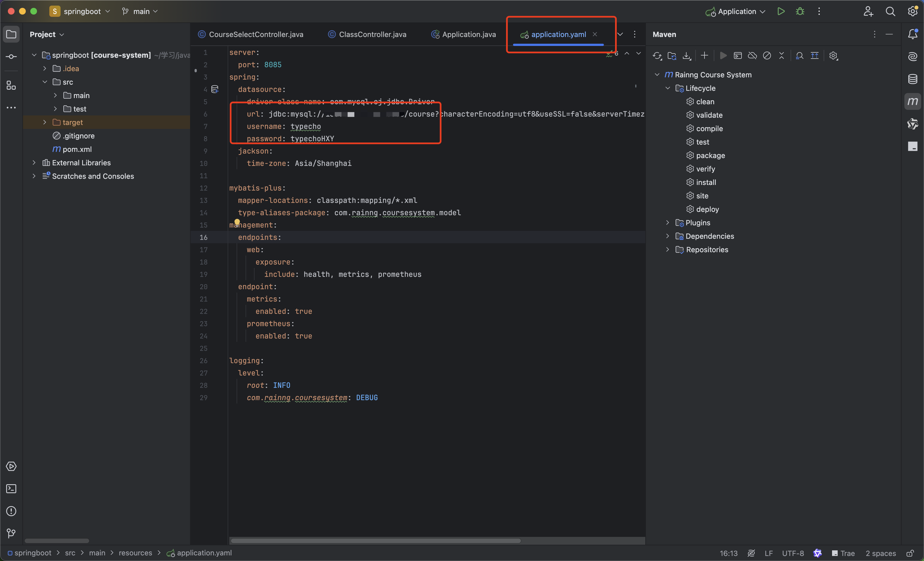Open main branch dropdown

point(140,11)
